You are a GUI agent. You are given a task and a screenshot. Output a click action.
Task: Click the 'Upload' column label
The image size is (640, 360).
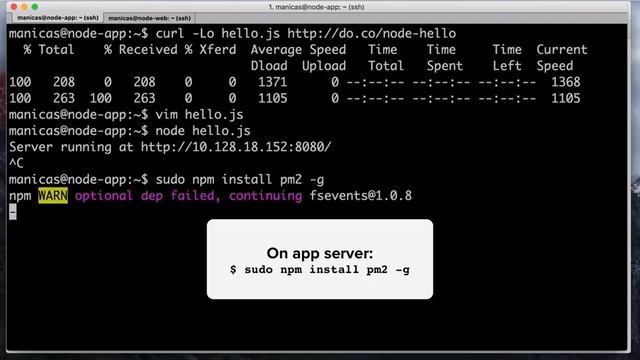click(x=324, y=66)
